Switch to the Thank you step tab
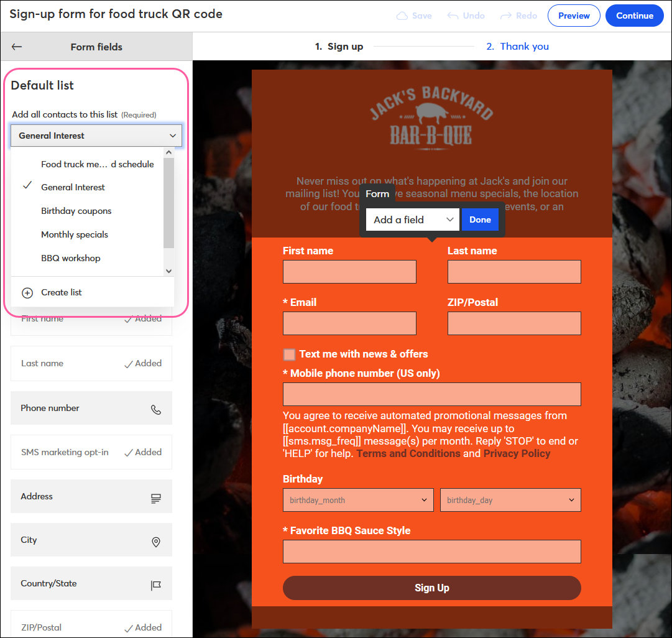This screenshot has height=638, width=672. (517, 46)
